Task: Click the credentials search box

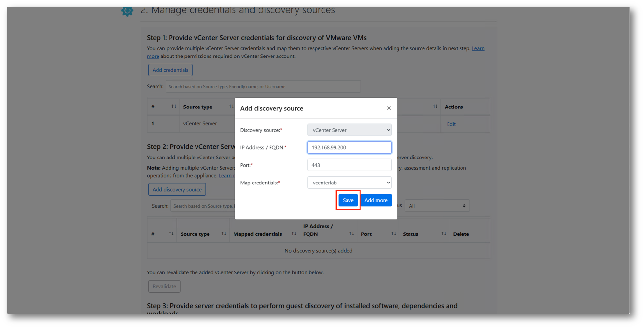Action: click(263, 87)
